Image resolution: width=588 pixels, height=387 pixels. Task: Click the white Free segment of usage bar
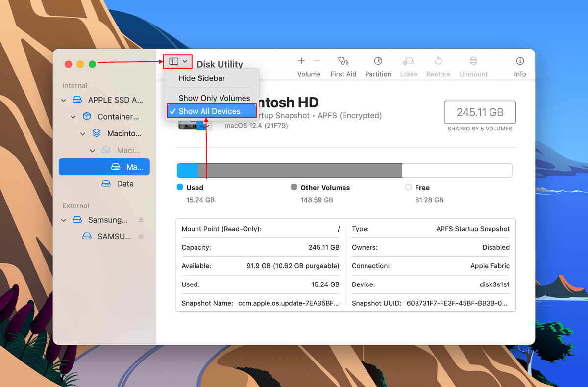[457, 171]
